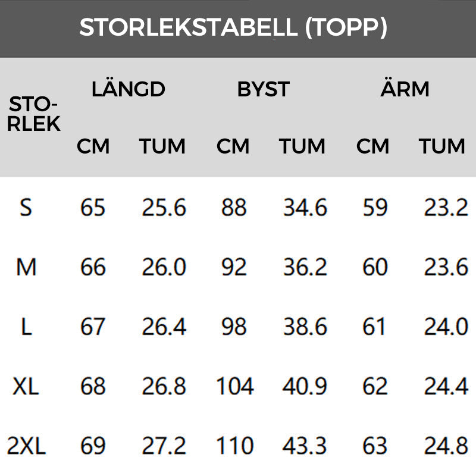Select the size 2XL row label
Image resolution: width=476 pixels, height=476 pixels.
click(x=26, y=446)
